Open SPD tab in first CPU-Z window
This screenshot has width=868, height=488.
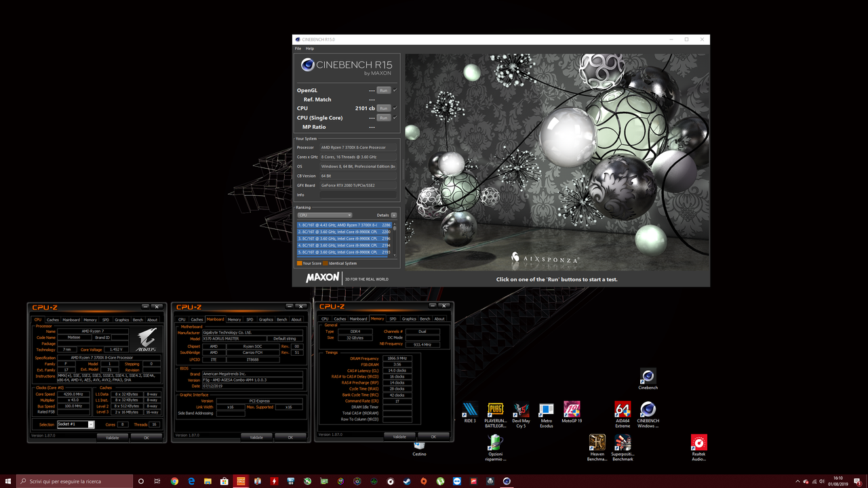(106, 319)
